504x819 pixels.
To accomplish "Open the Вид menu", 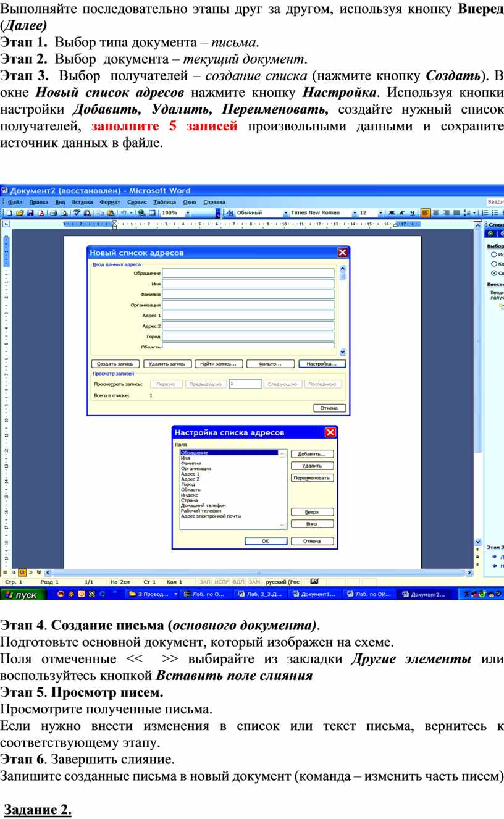I will [60, 202].
